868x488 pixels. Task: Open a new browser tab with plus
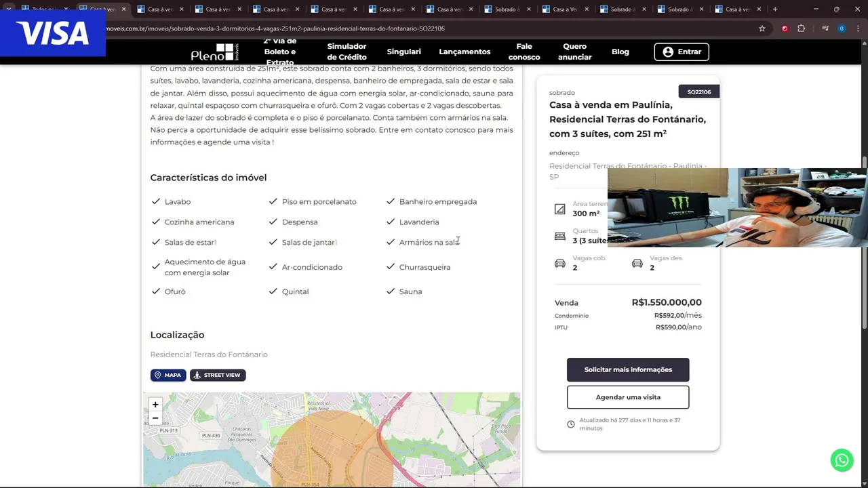(x=775, y=9)
